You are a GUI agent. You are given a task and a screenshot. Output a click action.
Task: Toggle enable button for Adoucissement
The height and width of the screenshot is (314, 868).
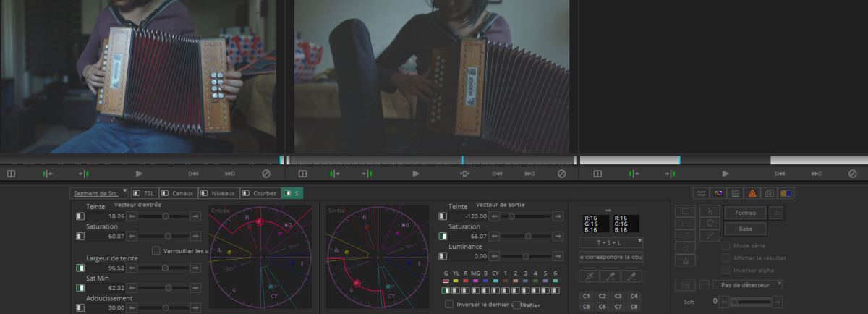80,308
